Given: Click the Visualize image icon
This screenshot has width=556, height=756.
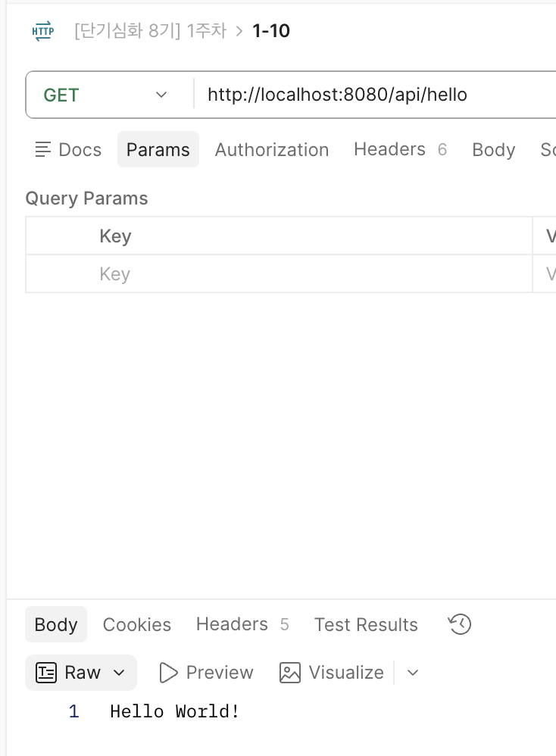Looking at the screenshot, I should coord(290,673).
